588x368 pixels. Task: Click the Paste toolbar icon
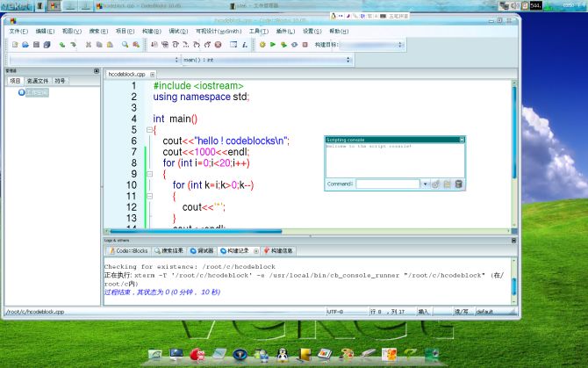click(110, 45)
